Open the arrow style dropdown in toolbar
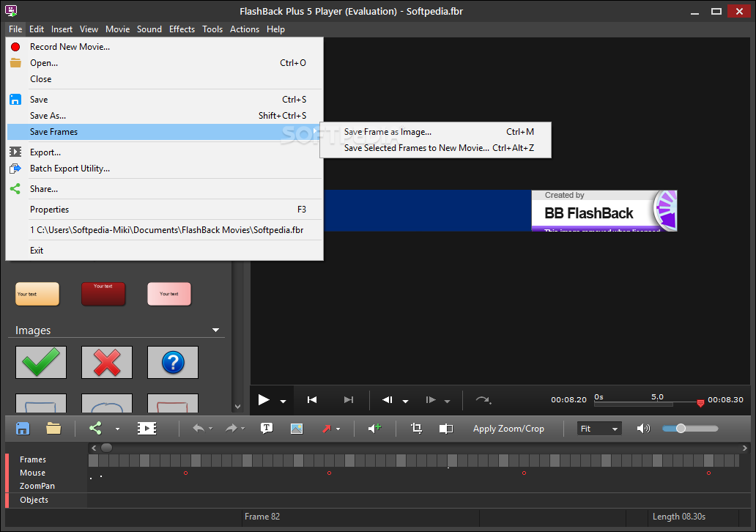 pos(338,429)
